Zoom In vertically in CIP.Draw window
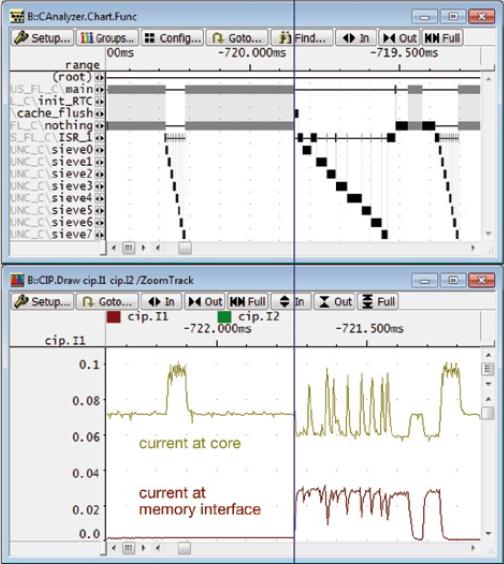The image size is (504, 564). tap(291, 301)
